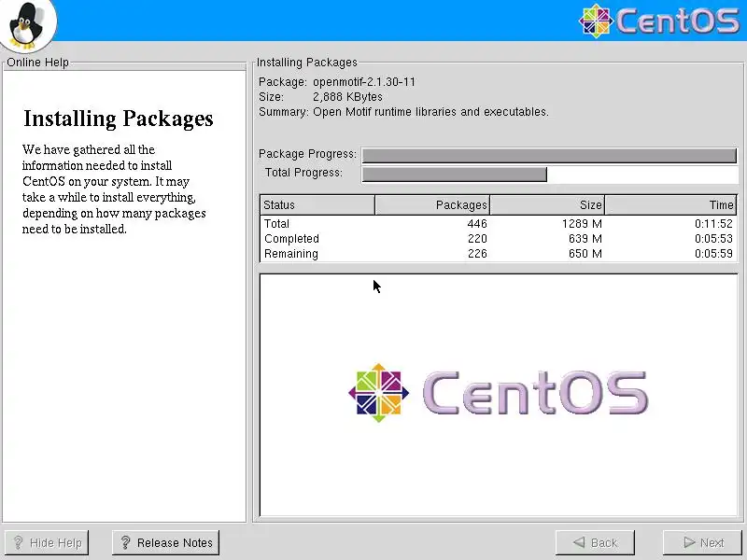Click the 'Online Help' panel label

click(37, 63)
